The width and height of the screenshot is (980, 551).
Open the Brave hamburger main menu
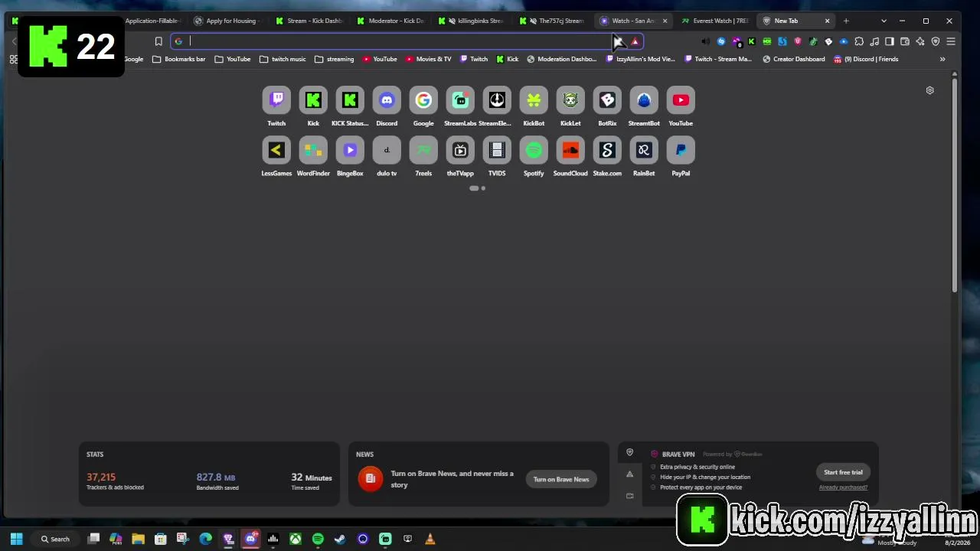click(x=951, y=41)
